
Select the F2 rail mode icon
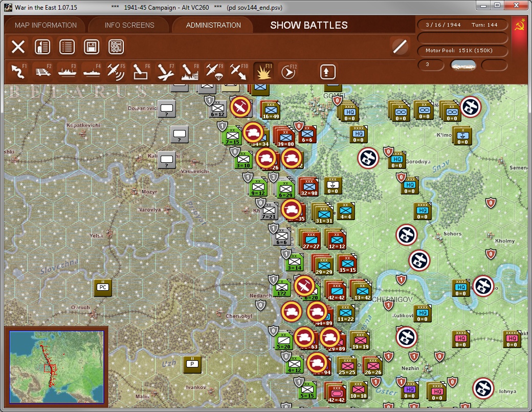click(x=43, y=72)
